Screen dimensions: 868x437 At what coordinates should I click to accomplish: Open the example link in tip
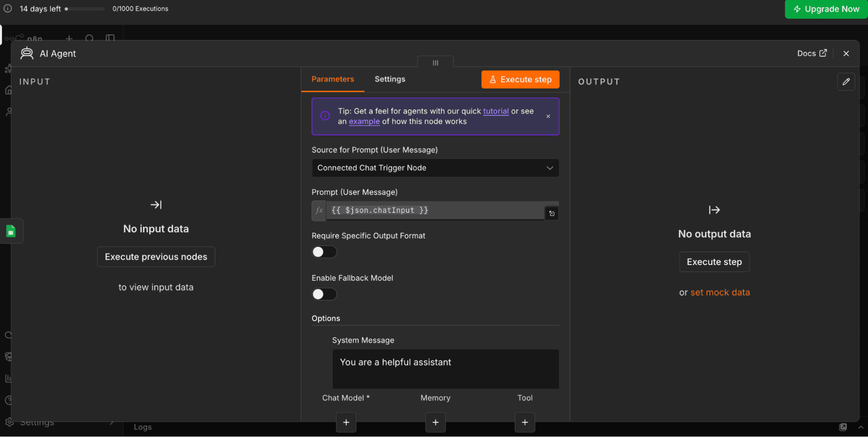364,122
